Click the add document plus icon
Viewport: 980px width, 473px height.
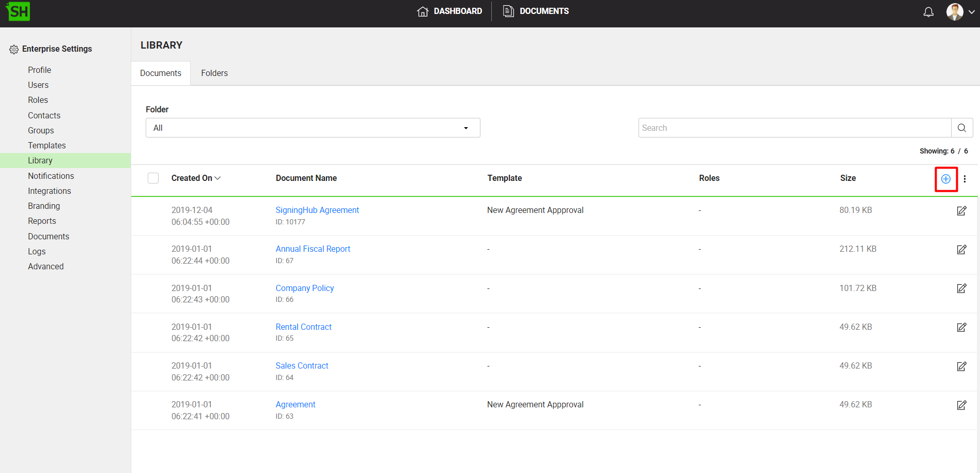click(945, 179)
